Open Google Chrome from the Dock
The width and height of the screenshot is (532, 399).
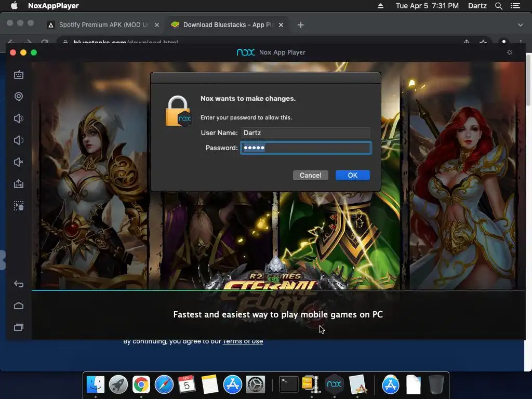click(141, 384)
